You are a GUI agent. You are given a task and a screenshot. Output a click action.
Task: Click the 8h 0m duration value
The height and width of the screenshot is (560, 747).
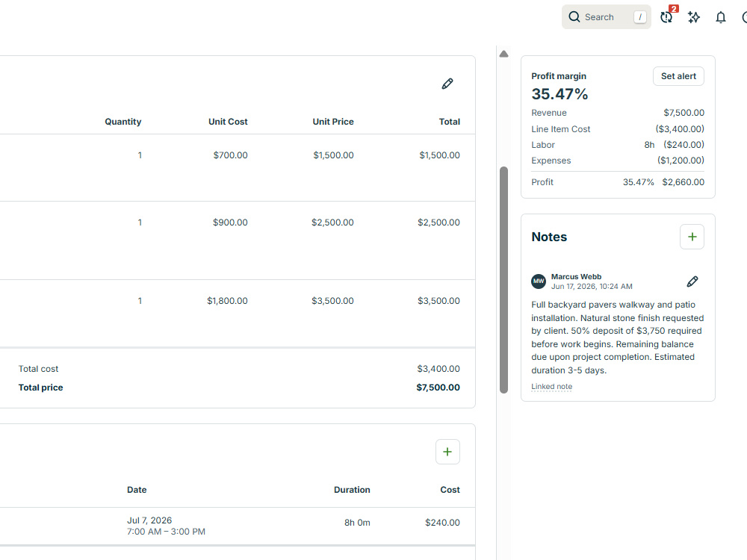[x=357, y=523]
